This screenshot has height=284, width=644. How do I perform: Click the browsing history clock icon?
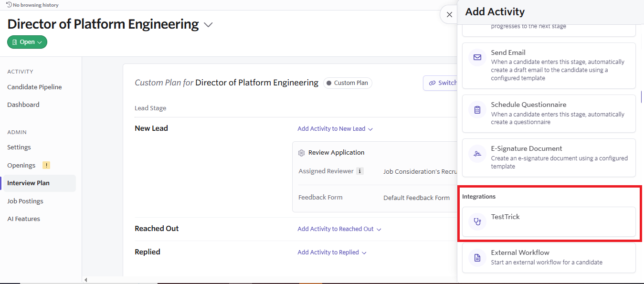click(x=9, y=5)
